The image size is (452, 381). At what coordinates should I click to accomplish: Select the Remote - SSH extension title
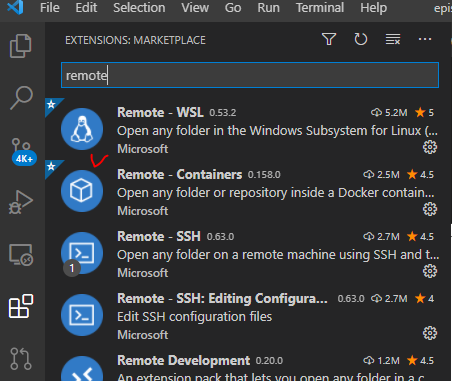pos(159,236)
